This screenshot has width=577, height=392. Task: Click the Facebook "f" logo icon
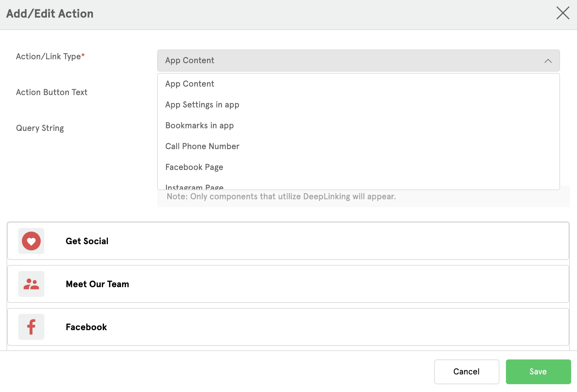[x=31, y=327]
